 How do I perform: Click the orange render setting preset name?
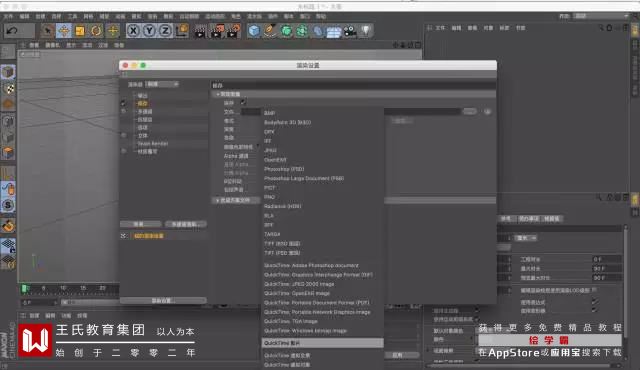click(149, 236)
